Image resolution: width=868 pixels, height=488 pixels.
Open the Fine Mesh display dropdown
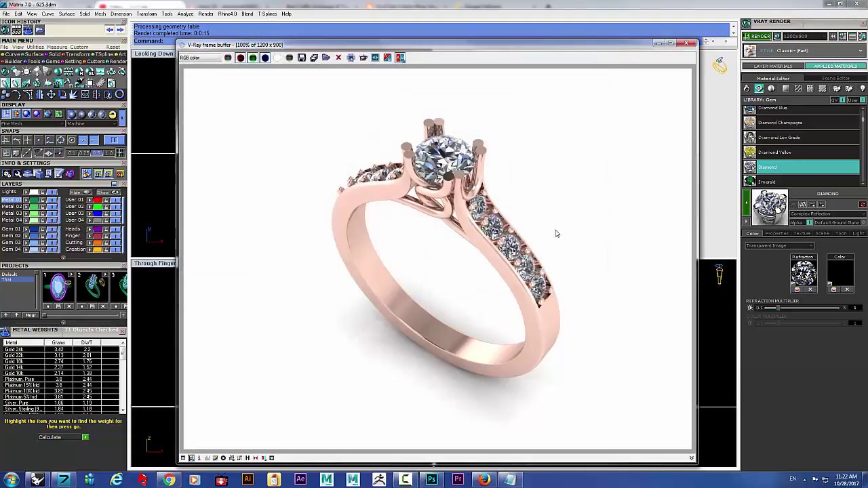32,123
